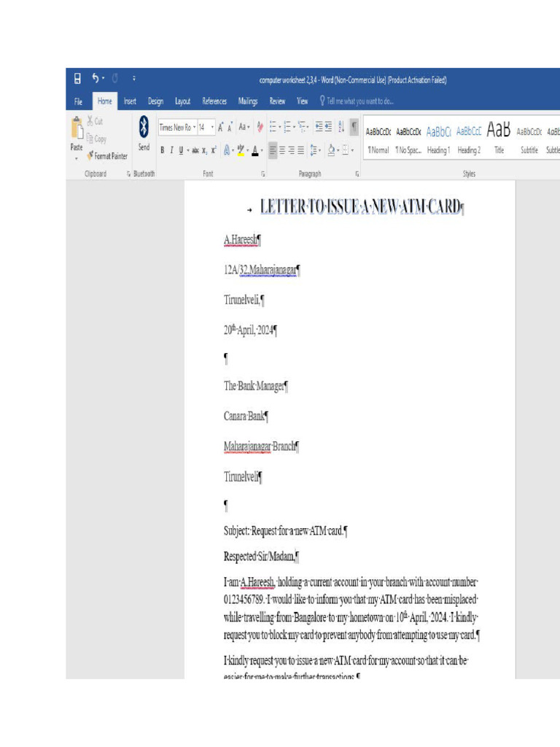The height and width of the screenshot is (747, 560).
Task: Open highlight color dropdown arrow
Action: [x=248, y=150]
